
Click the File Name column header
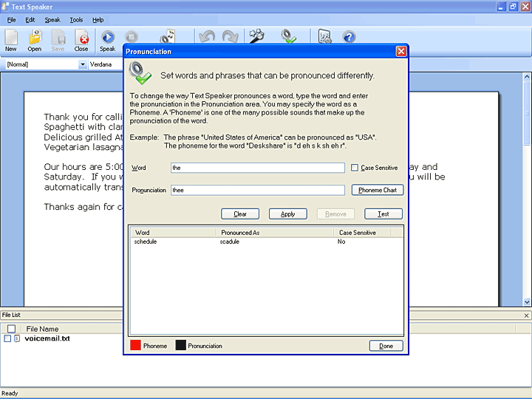(42, 329)
